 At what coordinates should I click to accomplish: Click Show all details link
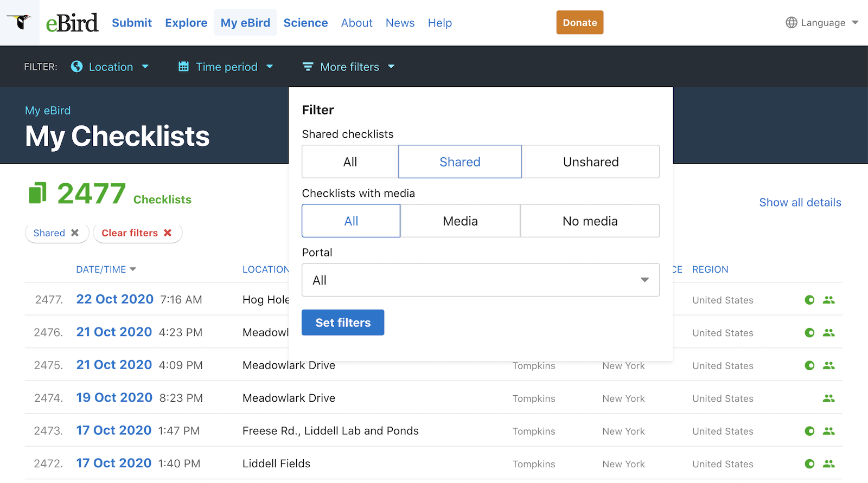coord(800,202)
